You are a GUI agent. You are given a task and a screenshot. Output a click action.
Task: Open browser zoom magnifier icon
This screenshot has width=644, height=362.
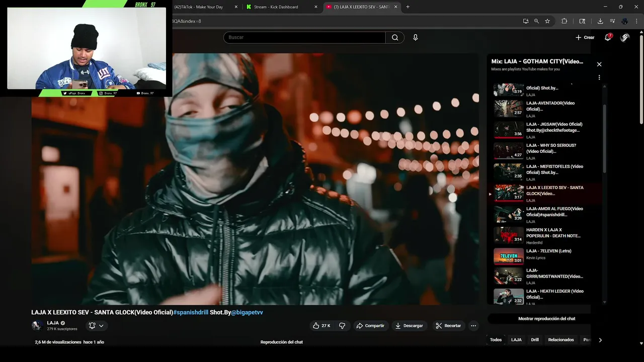(536, 21)
